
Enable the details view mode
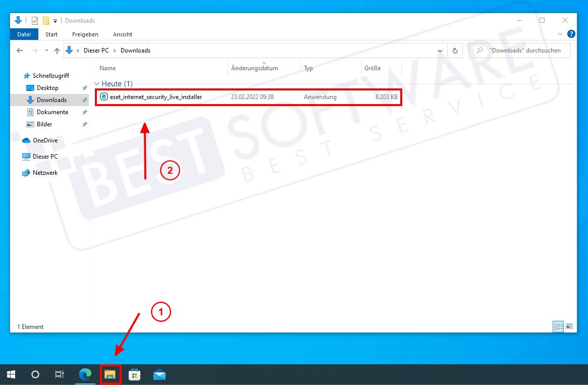tap(558, 326)
